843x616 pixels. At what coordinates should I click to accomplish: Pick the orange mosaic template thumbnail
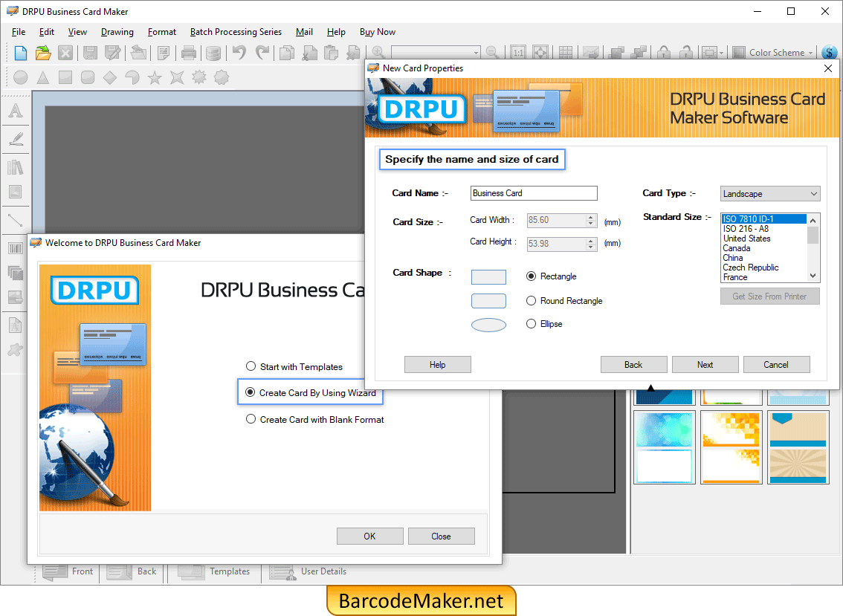point(731,447)
